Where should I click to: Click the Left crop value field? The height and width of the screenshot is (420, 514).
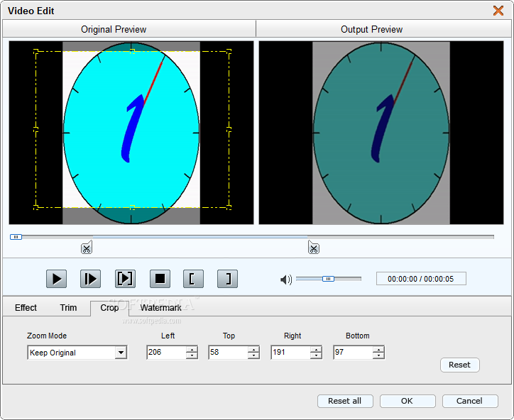point(167,352)
